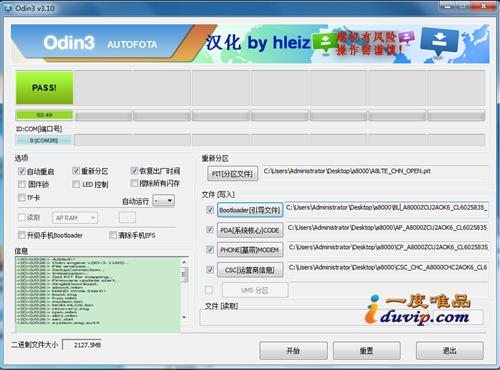Minimize the Odin3 window

pyautogui.click(x=448, y=6)
